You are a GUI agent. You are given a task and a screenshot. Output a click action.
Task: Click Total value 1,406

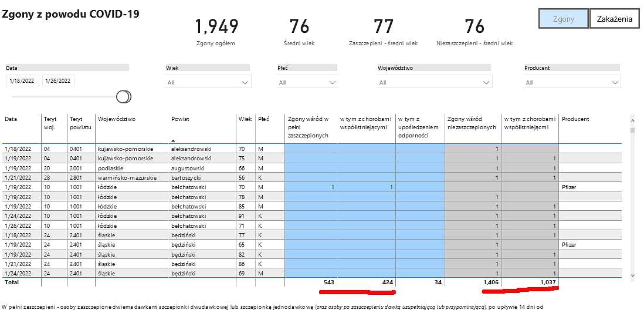(490, 282)
